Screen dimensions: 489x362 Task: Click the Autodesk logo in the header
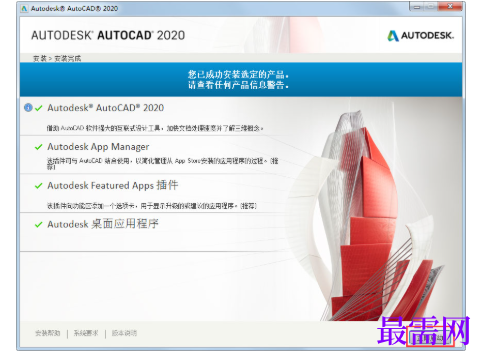(x=420, y=35)
